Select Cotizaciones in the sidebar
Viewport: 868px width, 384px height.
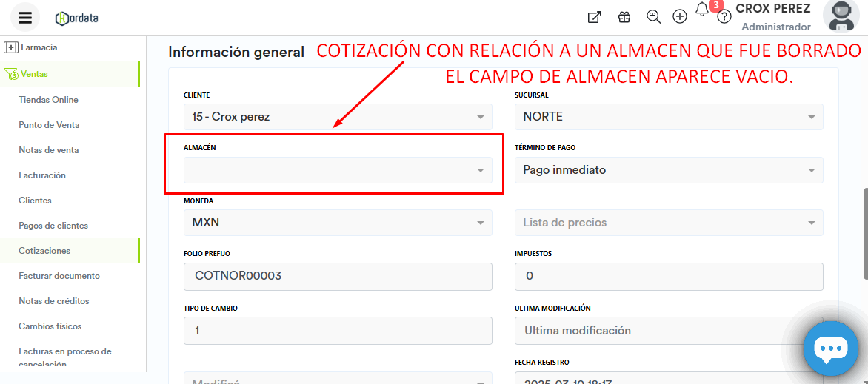coord(44,251)
